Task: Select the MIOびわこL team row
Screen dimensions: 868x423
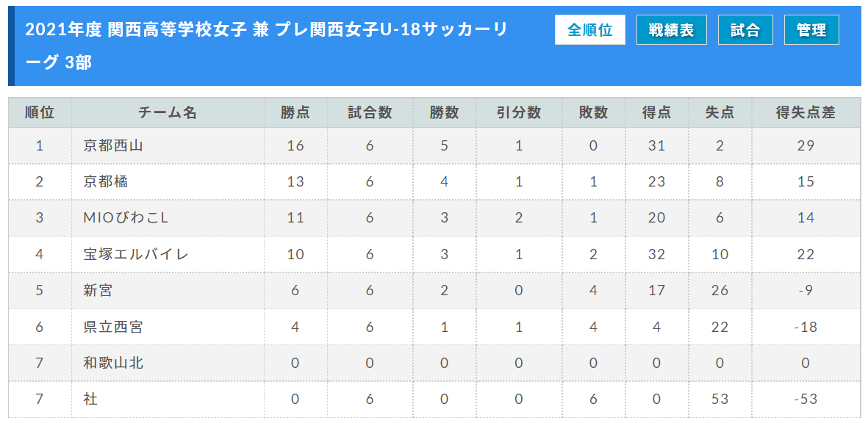Action: 434,218
